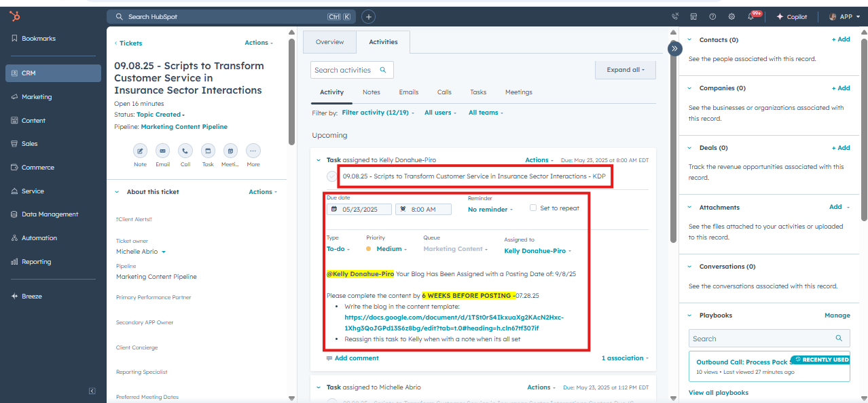Open the More actions ellipsis button
The width and height of the screenshot is (868, 403).
tap(253, 151)
